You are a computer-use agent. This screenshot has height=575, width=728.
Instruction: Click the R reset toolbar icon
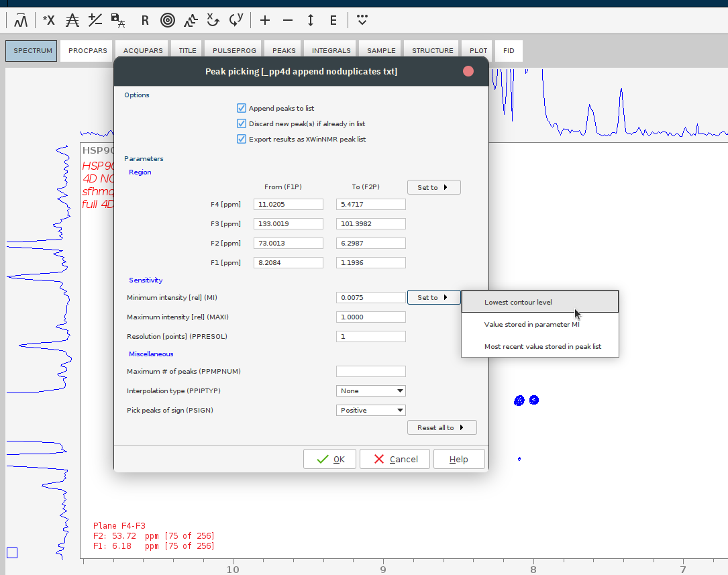145,20
